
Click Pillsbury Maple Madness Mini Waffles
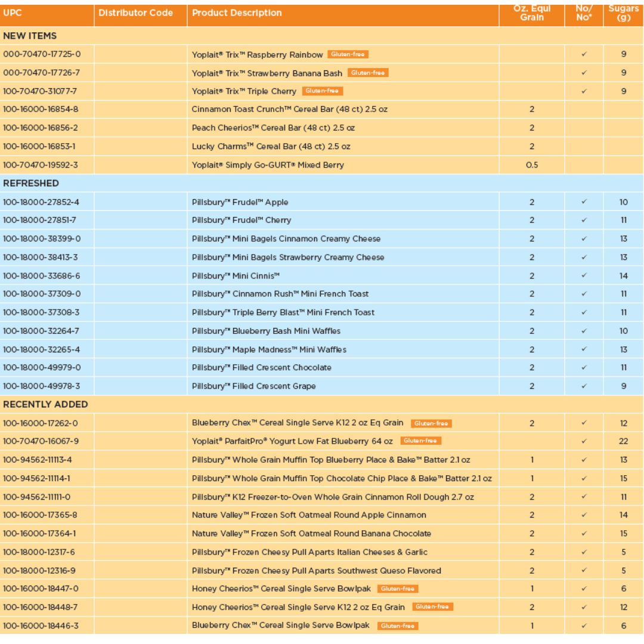[269, 349]
